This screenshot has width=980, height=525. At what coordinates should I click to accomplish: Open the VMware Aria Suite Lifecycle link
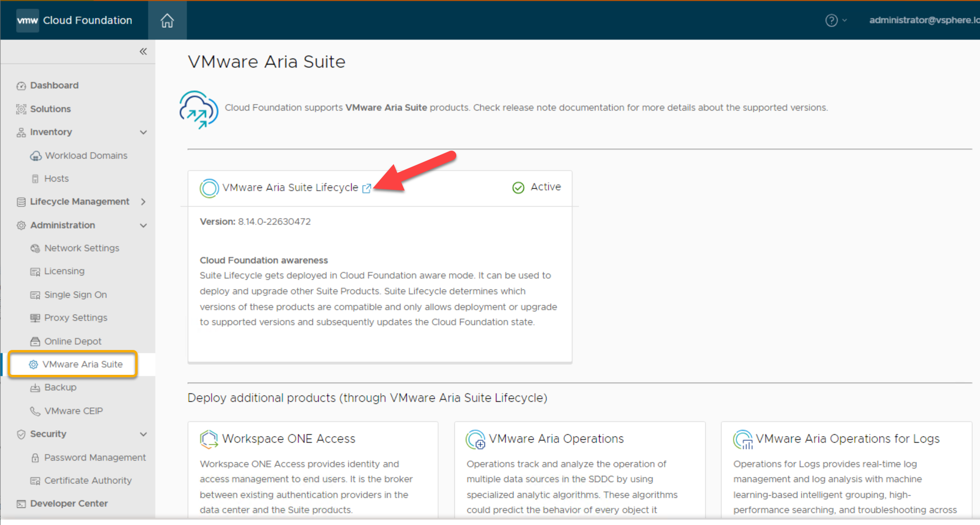click(290, 187)
